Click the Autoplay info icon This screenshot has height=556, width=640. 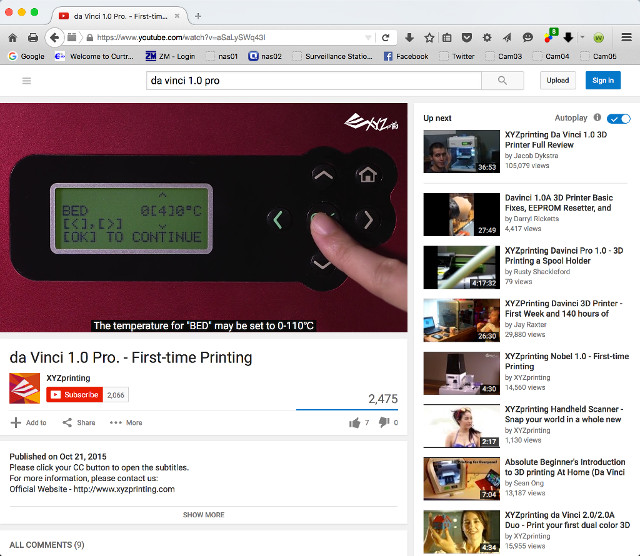click(597, 118)
